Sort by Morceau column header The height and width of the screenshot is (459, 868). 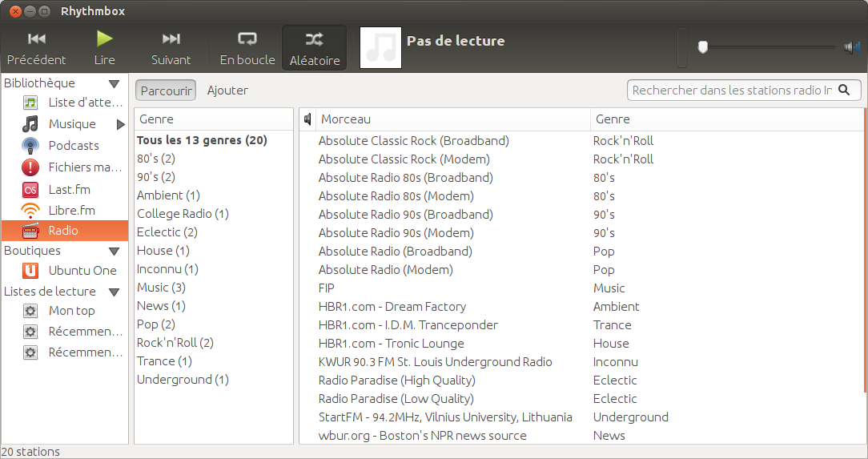coord(453,119)
